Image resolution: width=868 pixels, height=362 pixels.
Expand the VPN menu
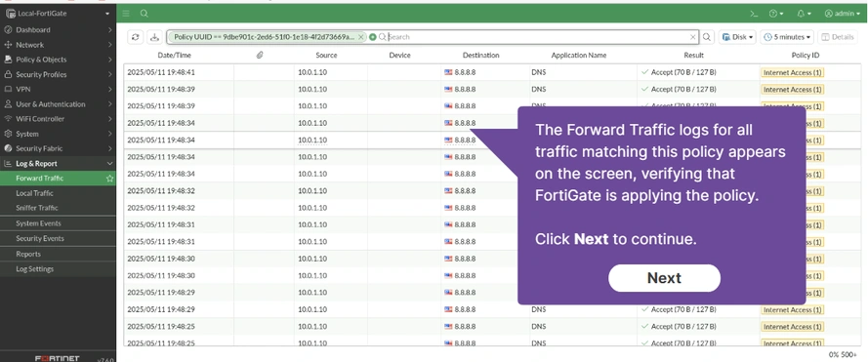(59, 89)
